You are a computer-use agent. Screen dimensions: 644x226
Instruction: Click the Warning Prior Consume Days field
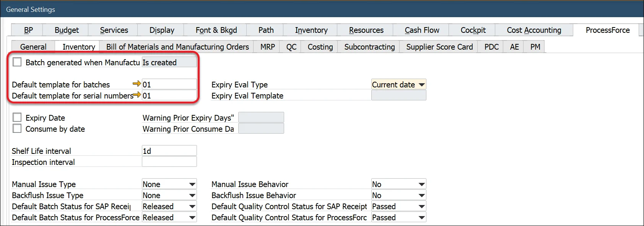pyautogui.click(x=261, y=129)
